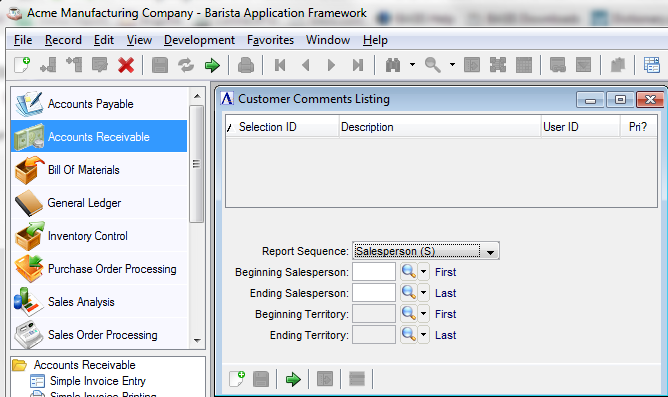This screenshot has height=397, width=668.
Task: Sort by Selection ID column header
Action: (x=282, y=127)
